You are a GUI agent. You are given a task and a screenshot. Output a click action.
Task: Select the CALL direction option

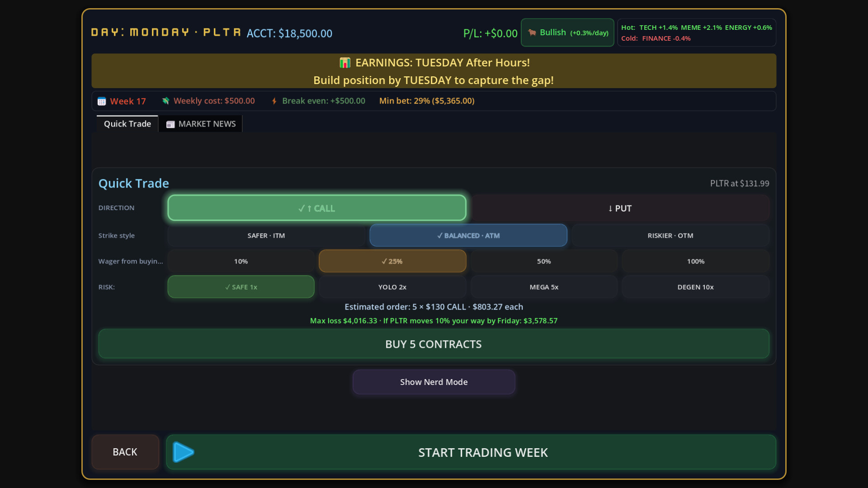click(317, 208)
